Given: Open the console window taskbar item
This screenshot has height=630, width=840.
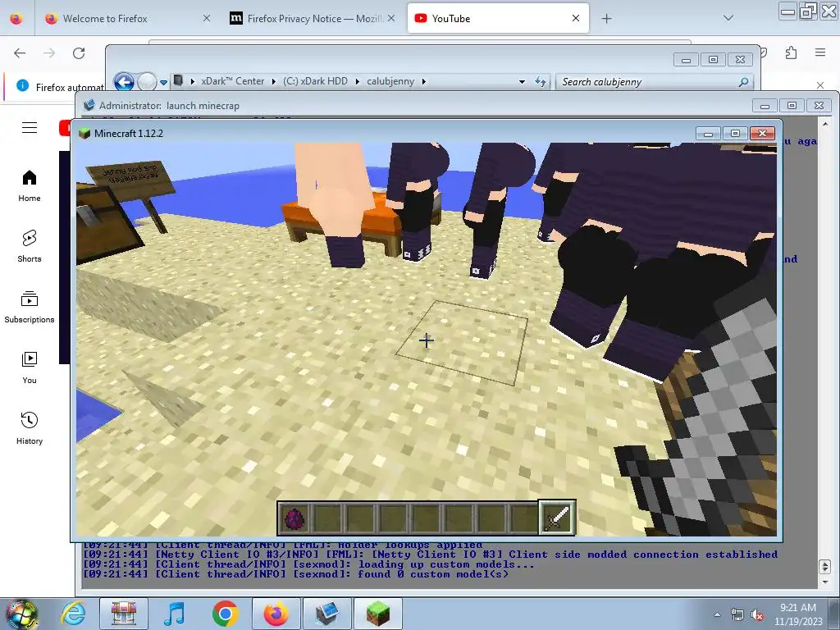Looking at the screenshot, I should point(326,614).
